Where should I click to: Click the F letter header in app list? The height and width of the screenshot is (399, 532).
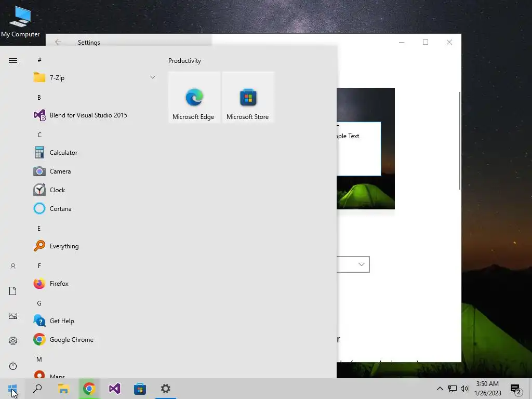[x=39, y=265]
